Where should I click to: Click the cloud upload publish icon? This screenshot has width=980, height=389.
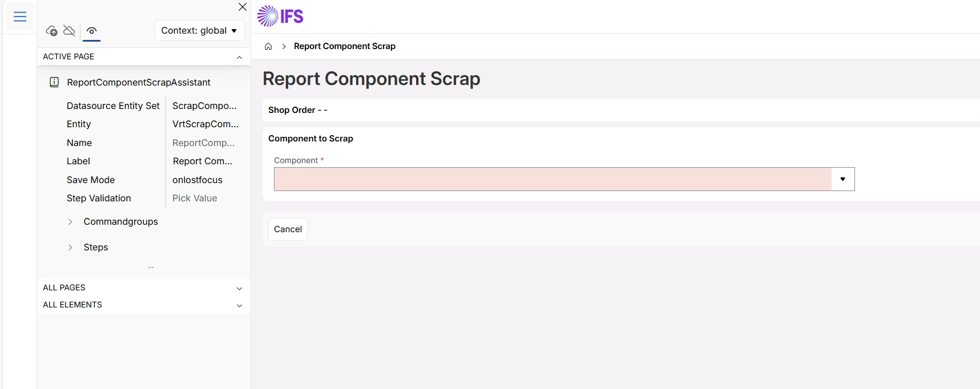coord(51,31)
